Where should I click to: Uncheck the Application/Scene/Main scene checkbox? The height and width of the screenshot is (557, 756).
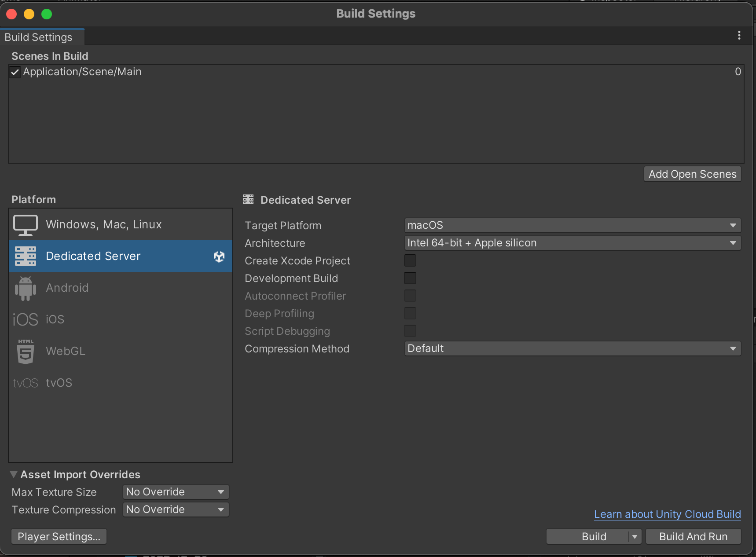[15, 72]
